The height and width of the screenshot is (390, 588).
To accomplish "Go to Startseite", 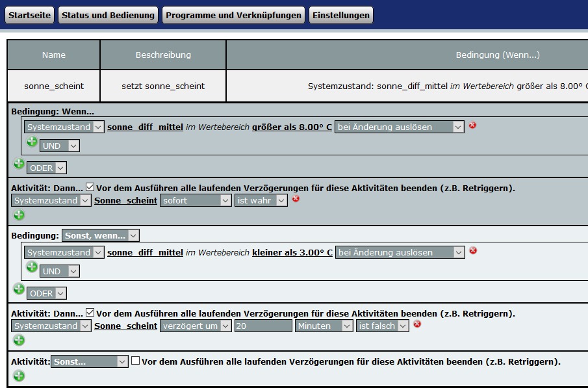I will [x=29, y=15].
